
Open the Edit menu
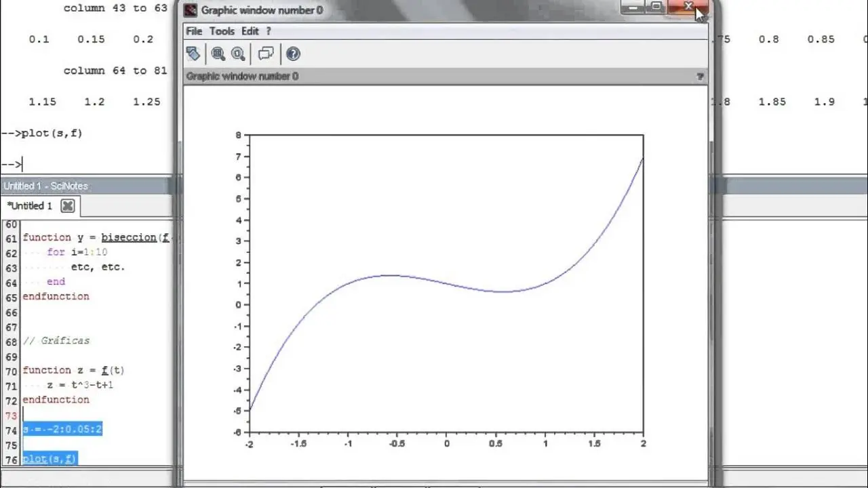click(250, 31)
